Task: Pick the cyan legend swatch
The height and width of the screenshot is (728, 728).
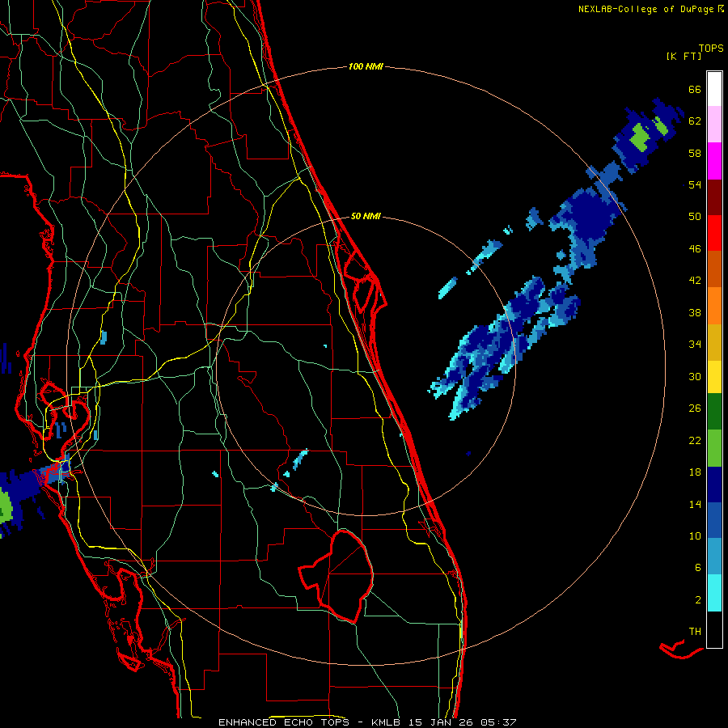Action: click(714, 593)
